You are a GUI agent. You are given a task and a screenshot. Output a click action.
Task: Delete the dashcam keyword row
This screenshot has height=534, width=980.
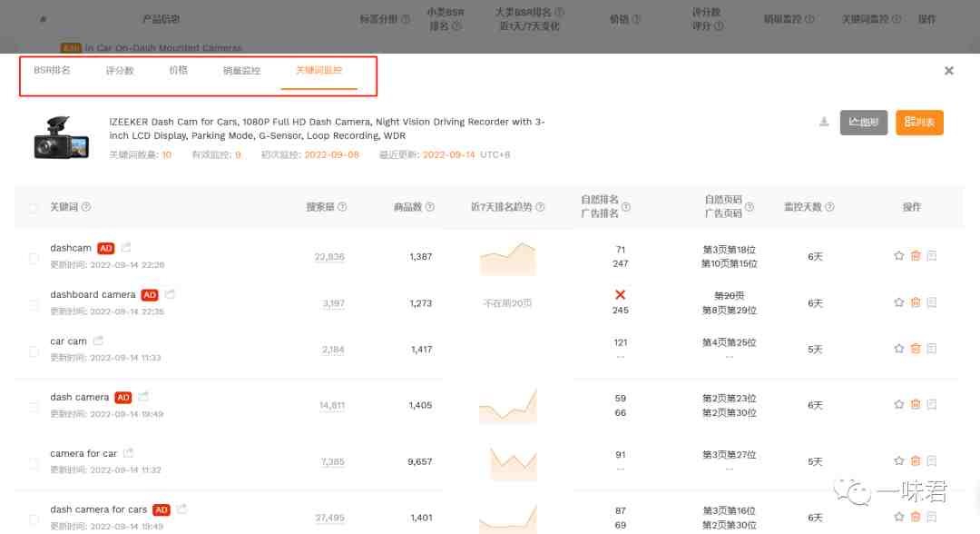coord(916,256)
